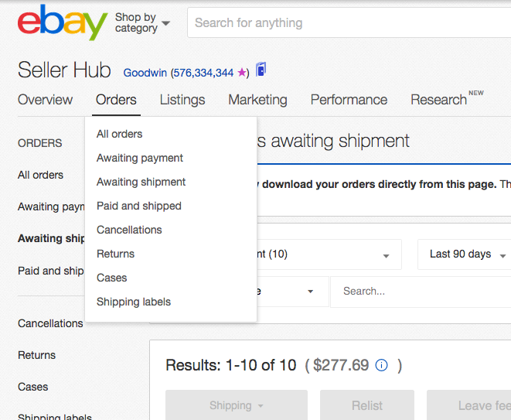This screenshot has width=511, height=420.
Task: Expand the status filter showing (10)
Action: [x=329, y=254]
